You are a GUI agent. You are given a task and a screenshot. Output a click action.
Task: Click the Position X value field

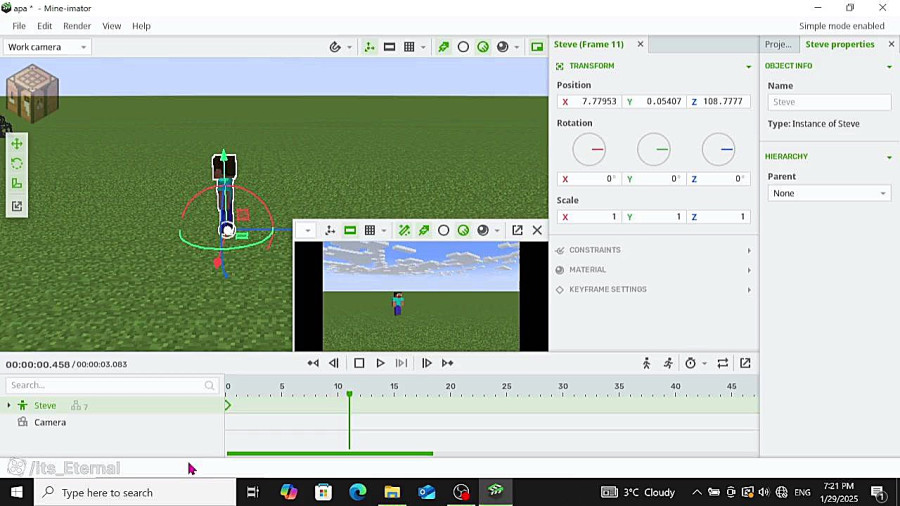click(x=589, y=102)
